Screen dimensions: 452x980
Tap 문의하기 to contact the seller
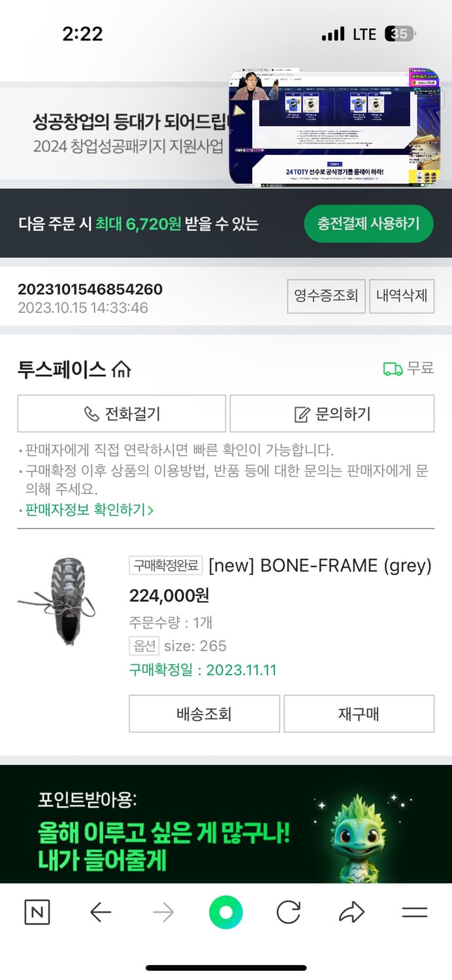point(331,413)
